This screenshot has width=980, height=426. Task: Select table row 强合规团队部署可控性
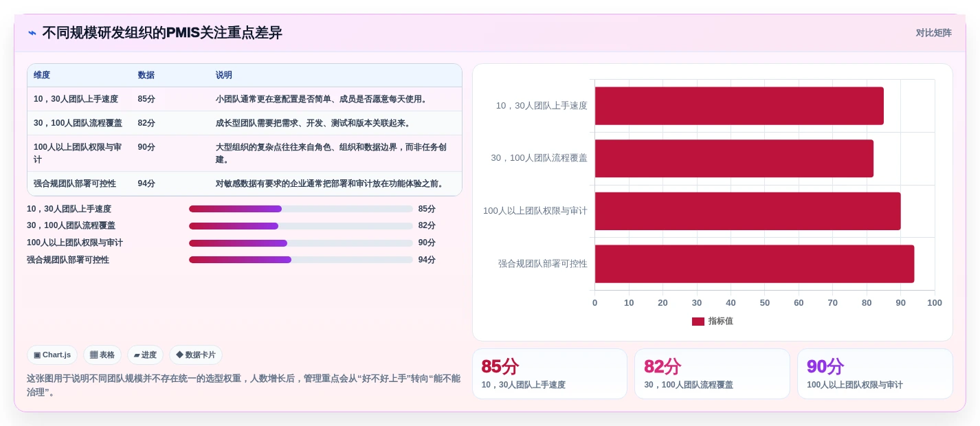[245, 183]
